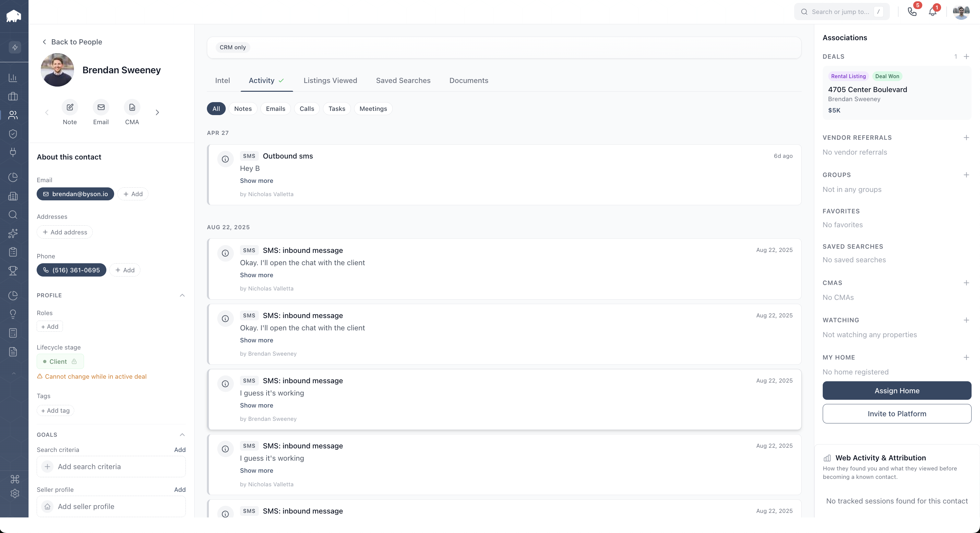
Task: Go Back to People
Action: [x=72, y=42]
